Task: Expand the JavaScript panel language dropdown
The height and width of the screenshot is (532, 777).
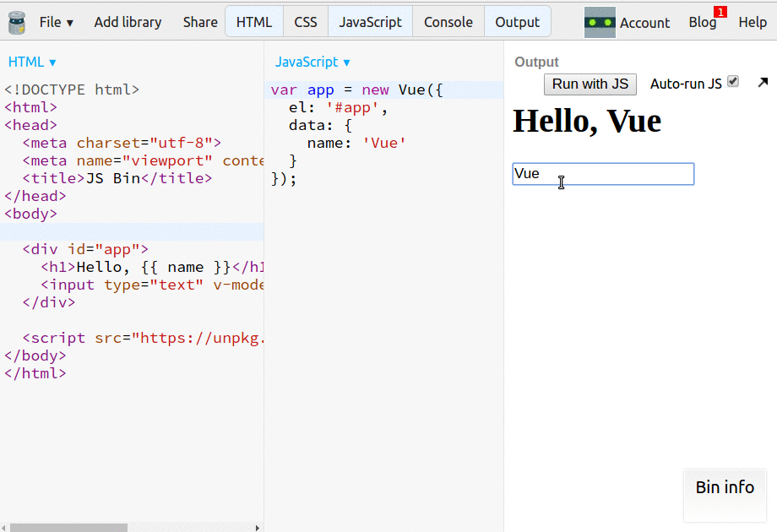Action: click(312, 62)
